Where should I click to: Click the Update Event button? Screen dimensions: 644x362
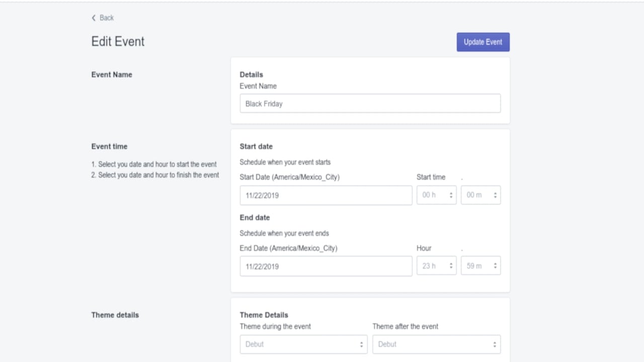[x=483, y=42]
